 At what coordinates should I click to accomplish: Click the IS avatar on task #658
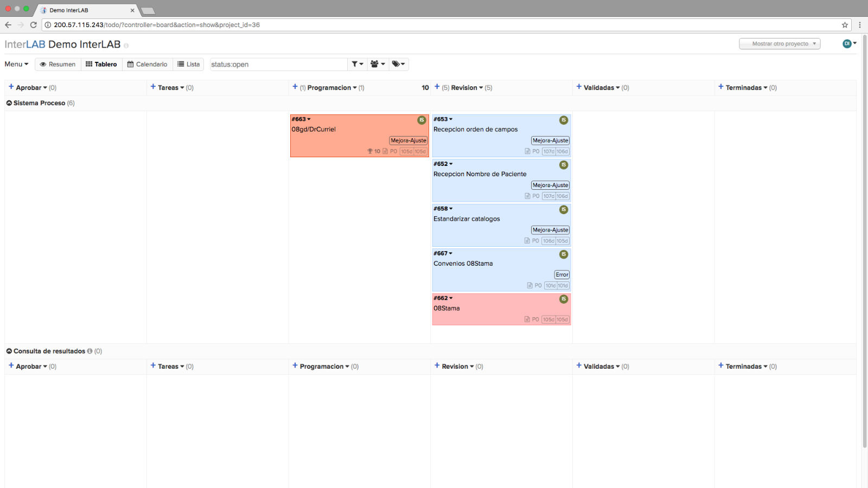tap(564, 209)
